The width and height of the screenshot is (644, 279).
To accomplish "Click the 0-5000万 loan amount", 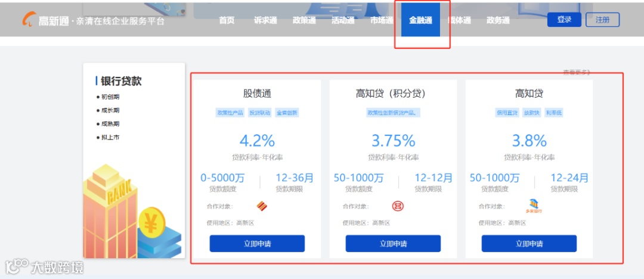I will coord(222,178).
